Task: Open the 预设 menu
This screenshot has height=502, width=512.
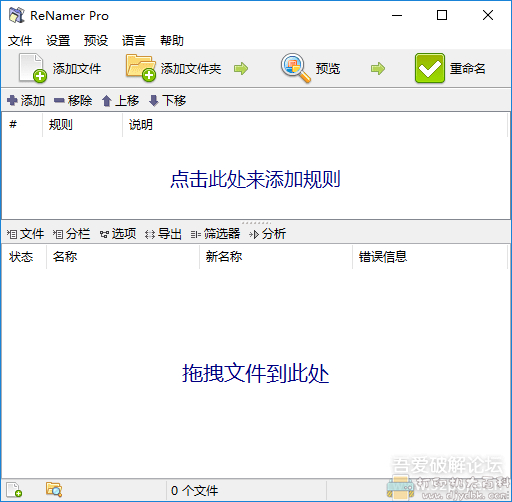Action: click(x=96, y=41)
